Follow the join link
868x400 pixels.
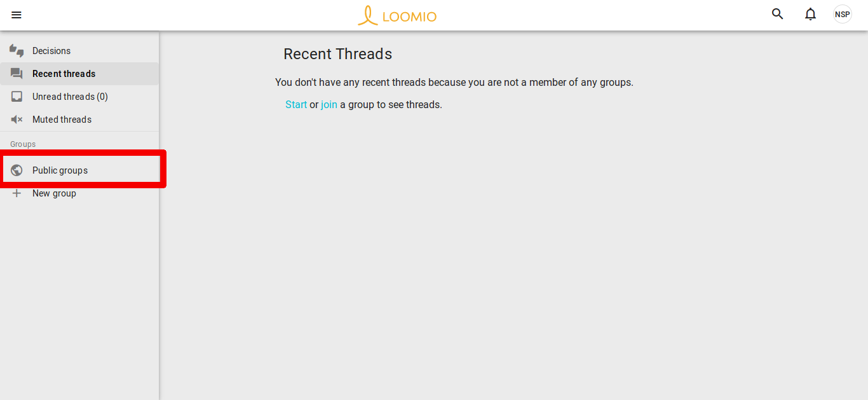(x=329, y=104)
